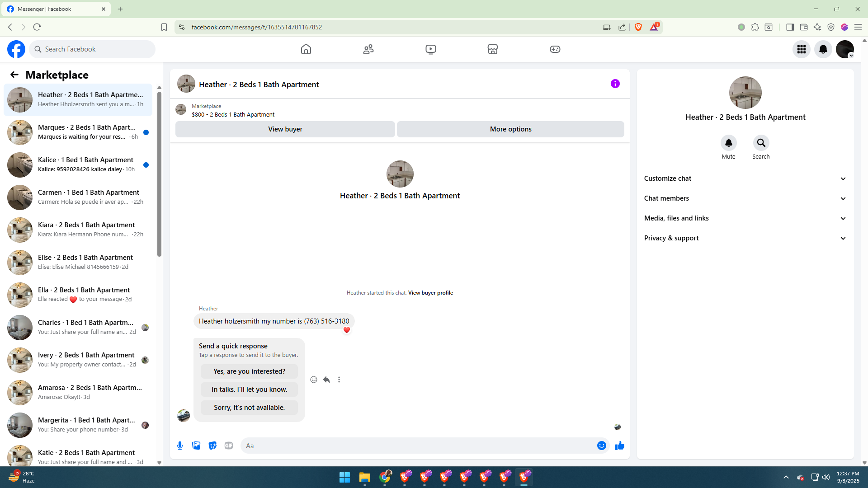The width and height of the screenshot is (868, 488).
Task: Open Elise 2 Beds conversation
Action: tap(78, 263)
